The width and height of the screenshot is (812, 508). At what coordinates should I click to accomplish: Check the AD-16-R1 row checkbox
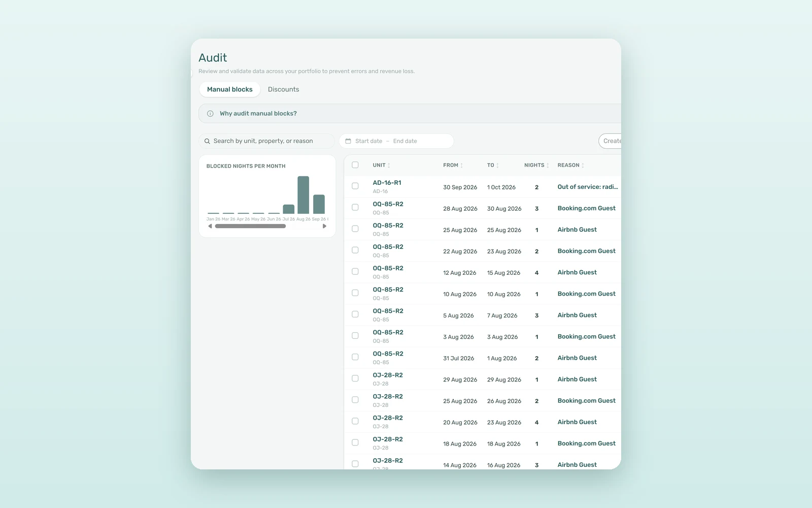point(355,186)
